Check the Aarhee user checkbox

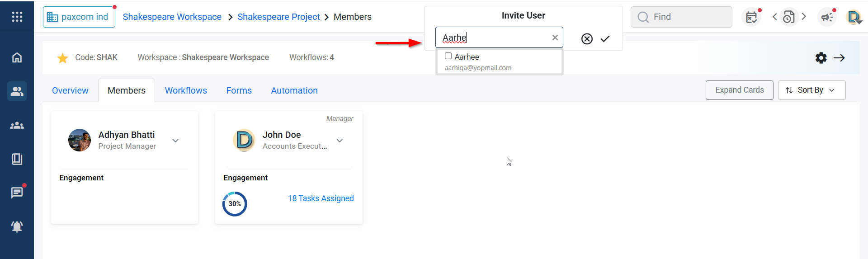[x=448, y=56]
